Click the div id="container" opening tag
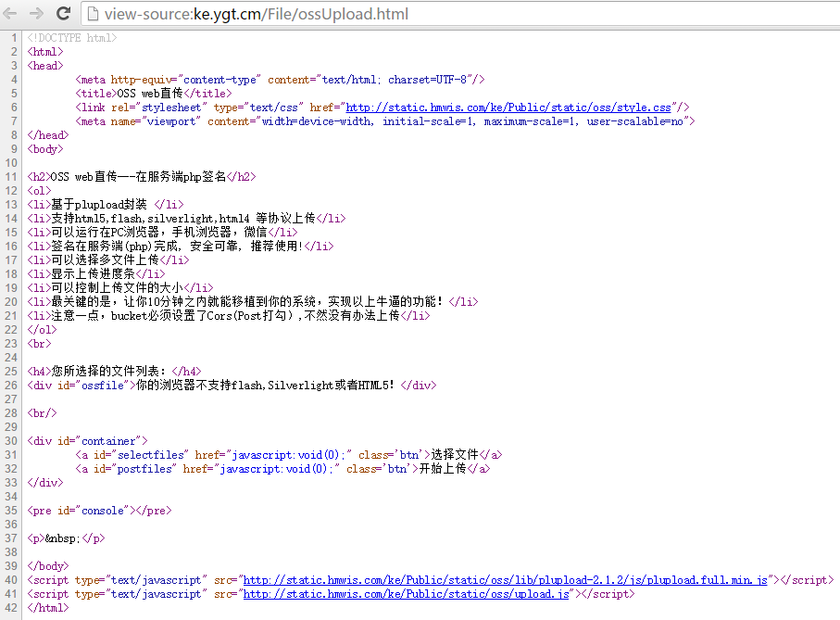 88,441
